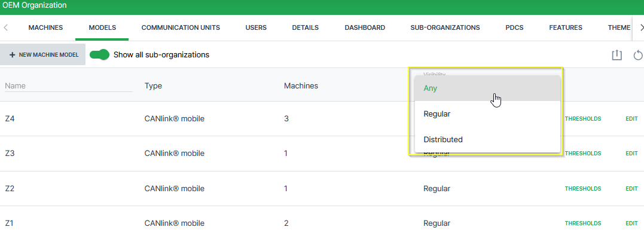Screen dimensions: 644x239
Task: Click the New Machine Model button
Action: tap(43, 54)
